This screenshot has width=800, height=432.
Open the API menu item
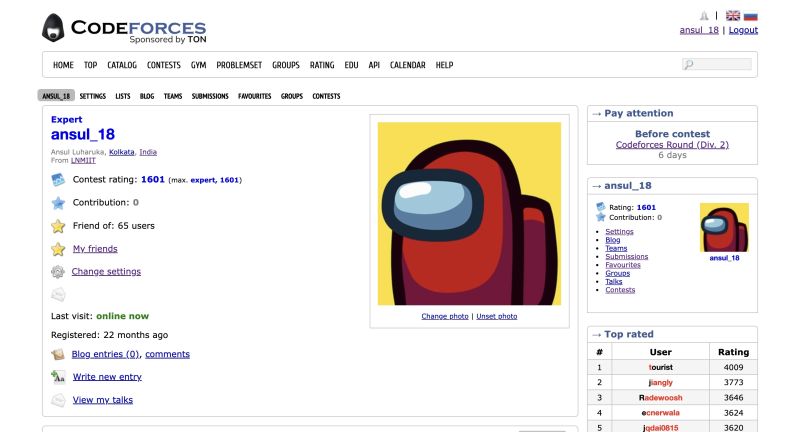point(374,65)
